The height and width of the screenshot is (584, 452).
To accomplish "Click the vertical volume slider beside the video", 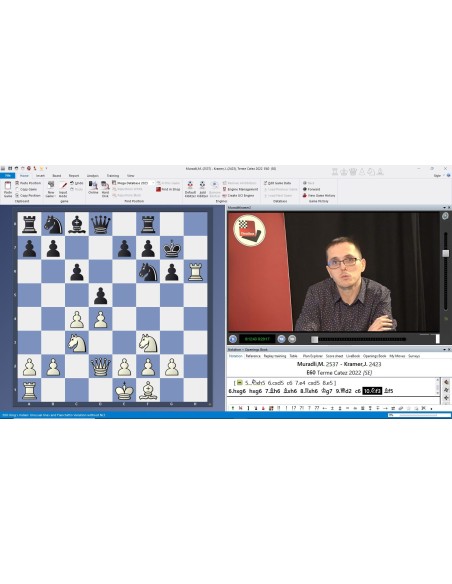I will tap(445, 253).
